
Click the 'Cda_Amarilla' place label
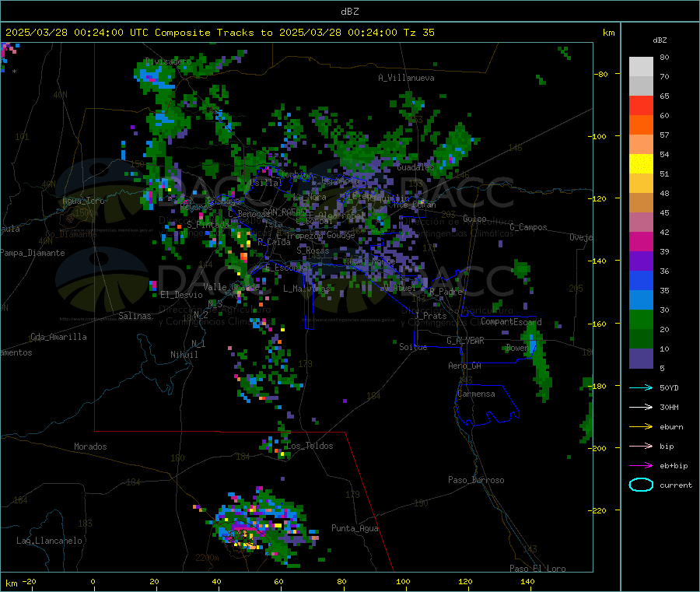coord(58,337)
